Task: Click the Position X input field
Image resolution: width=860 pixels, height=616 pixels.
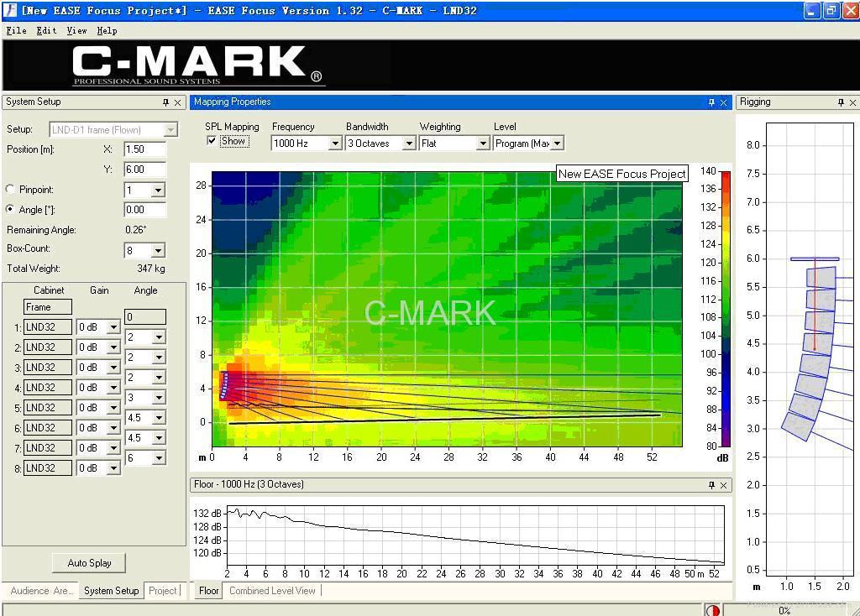Action: (144, 149)
